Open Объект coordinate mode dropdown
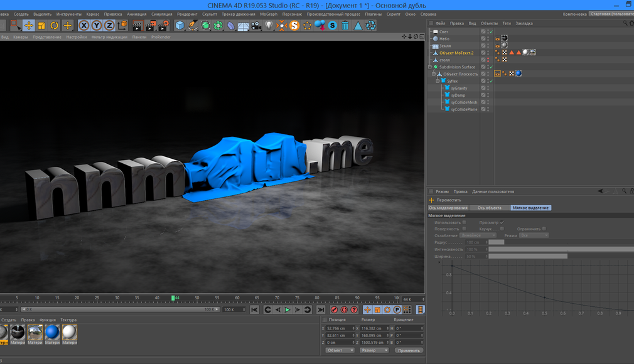Viewport: 634px width, 364px height. coord(340,350)
